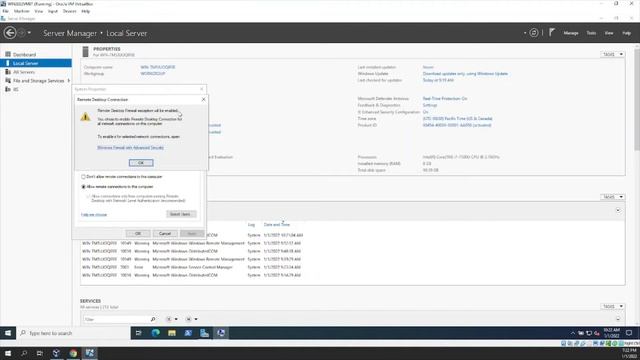Click OK in Remote Desktop Connection warning
640x360 pixels.
[x=141, y=163]
